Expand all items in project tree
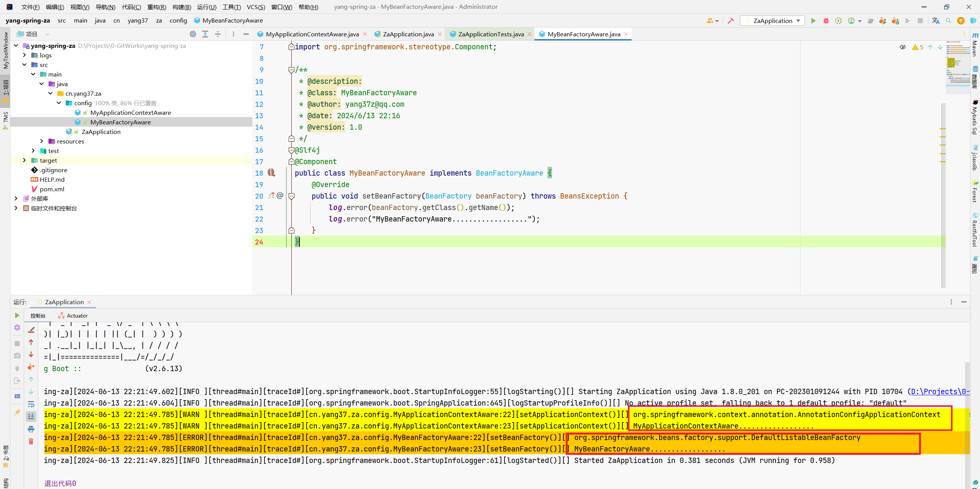 point(205,34)
